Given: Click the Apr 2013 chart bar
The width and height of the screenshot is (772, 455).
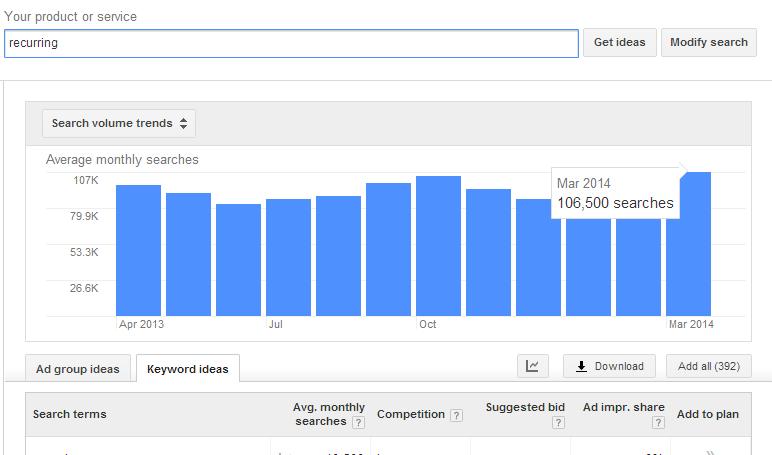Looking at the screenshot, I should click(138, 250).
